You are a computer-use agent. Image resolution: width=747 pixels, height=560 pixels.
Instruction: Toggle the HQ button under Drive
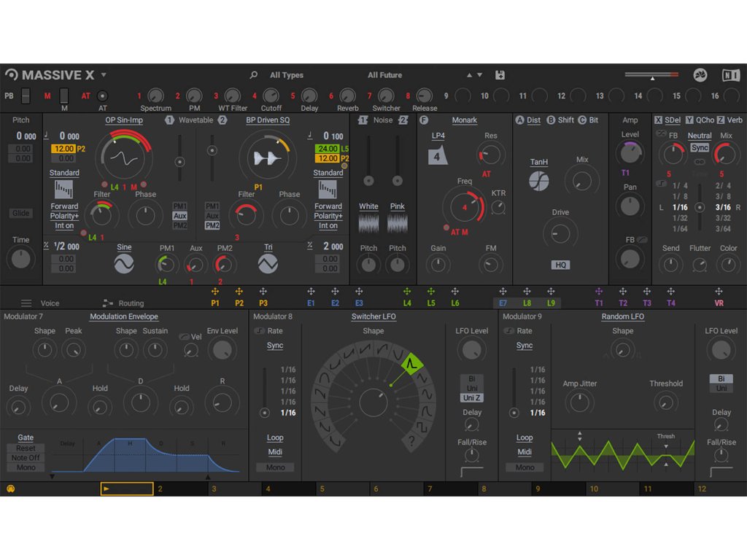(560, 265)
